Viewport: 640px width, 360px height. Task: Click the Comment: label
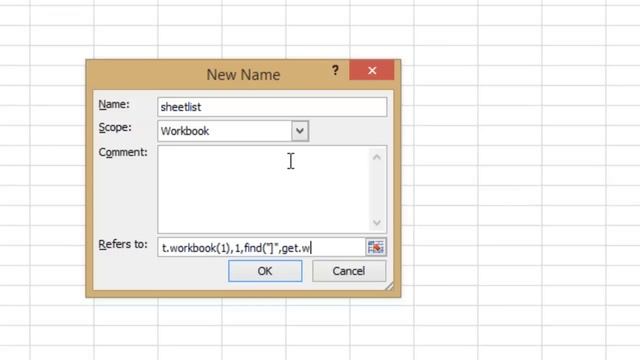point(123,153)
